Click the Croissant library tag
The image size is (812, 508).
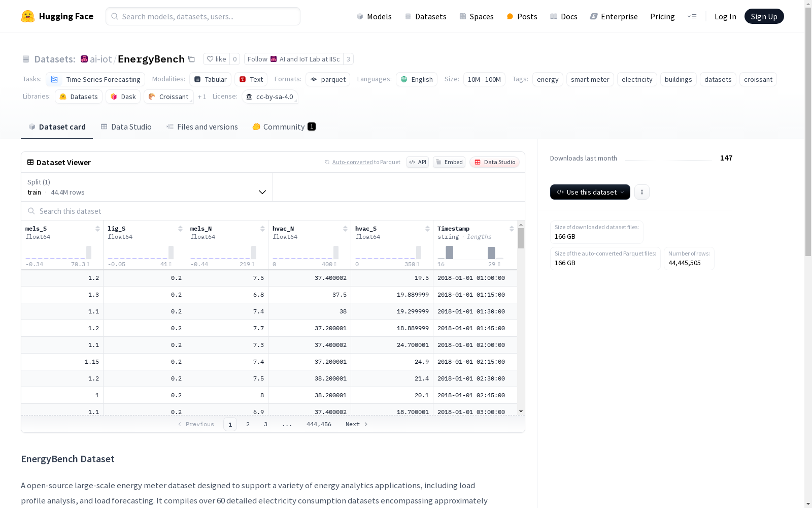pyautogui.click(x=168, y=97)
